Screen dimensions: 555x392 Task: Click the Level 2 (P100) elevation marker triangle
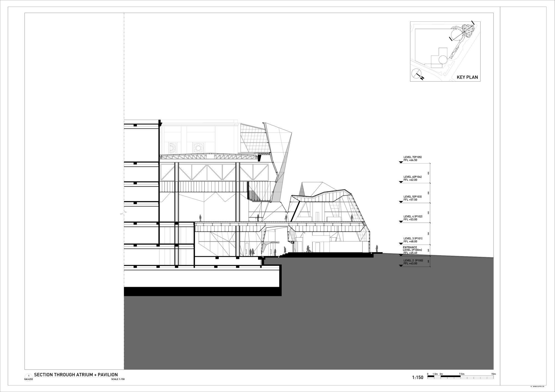click(x=401, y=266)
